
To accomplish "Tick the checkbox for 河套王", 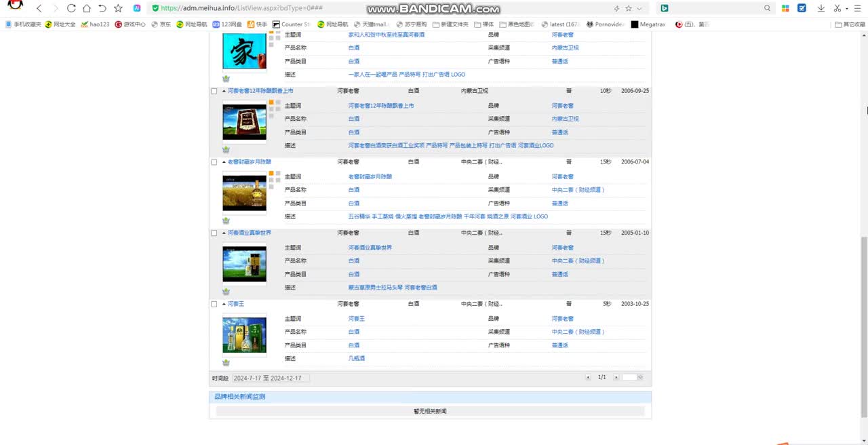I will (214, 304).
